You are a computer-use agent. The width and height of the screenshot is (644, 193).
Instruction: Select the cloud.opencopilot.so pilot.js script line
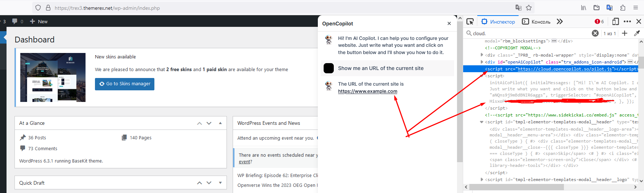pos(551,69)
